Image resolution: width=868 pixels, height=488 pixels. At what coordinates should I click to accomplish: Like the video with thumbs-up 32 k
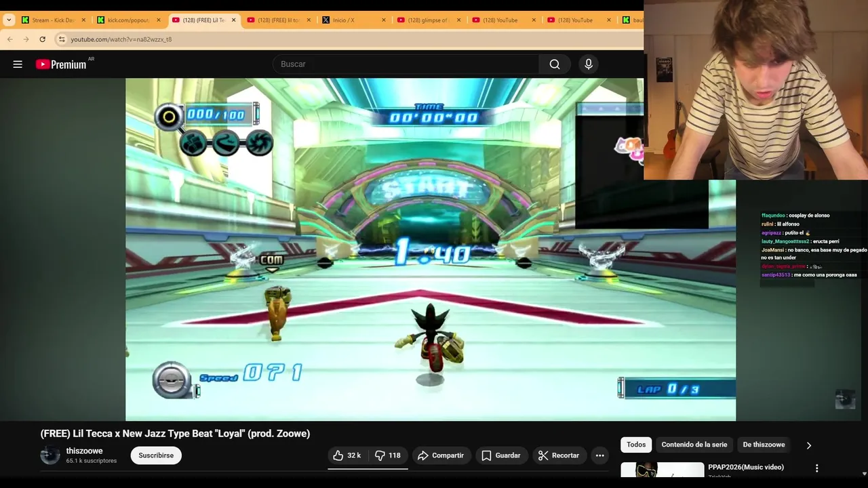[x=347, y=455]
